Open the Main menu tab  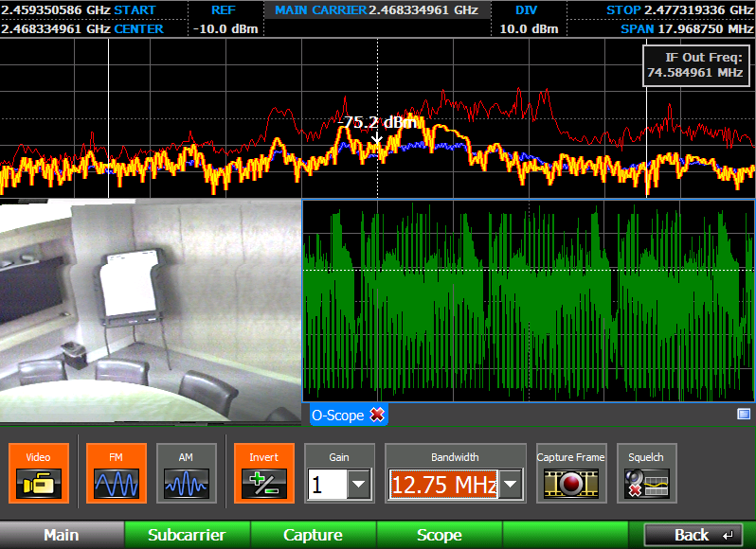pyautogui.click(x=62, y=535)
